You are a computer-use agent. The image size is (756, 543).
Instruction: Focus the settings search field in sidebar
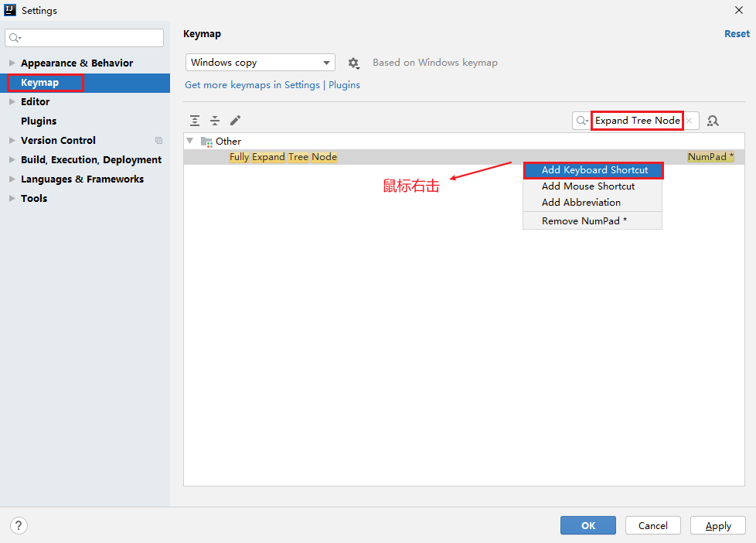pos(84,38)
